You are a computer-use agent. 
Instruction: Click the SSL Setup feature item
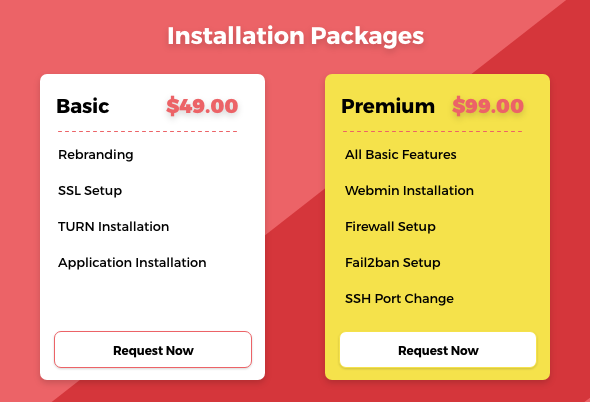point(90,190)
